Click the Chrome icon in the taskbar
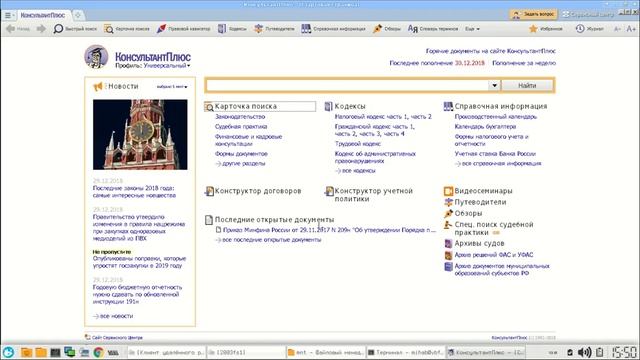640x360 pixels. tap(98, 352)
